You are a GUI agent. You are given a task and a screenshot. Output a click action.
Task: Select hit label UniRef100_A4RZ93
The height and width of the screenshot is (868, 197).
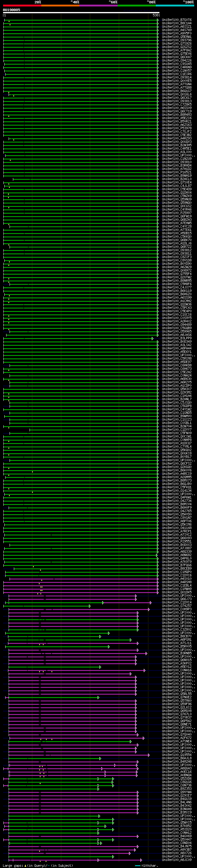177,138
